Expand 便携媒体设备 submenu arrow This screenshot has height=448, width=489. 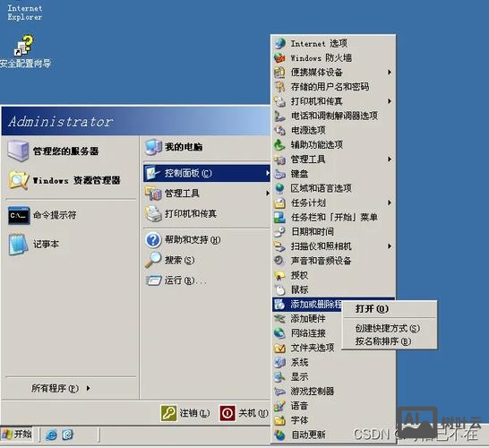(x=390, y=73)
